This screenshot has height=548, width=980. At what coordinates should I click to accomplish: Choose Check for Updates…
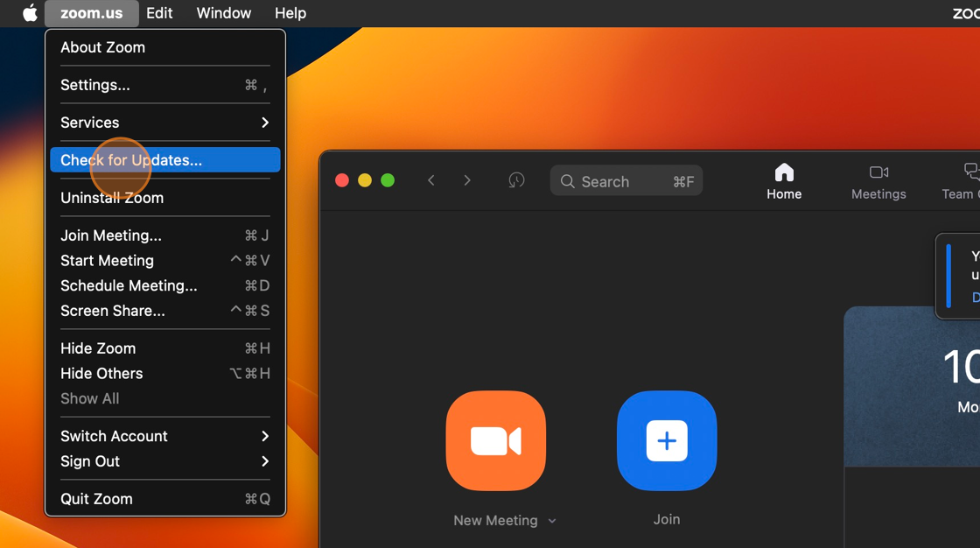click(x=165, y=160)
